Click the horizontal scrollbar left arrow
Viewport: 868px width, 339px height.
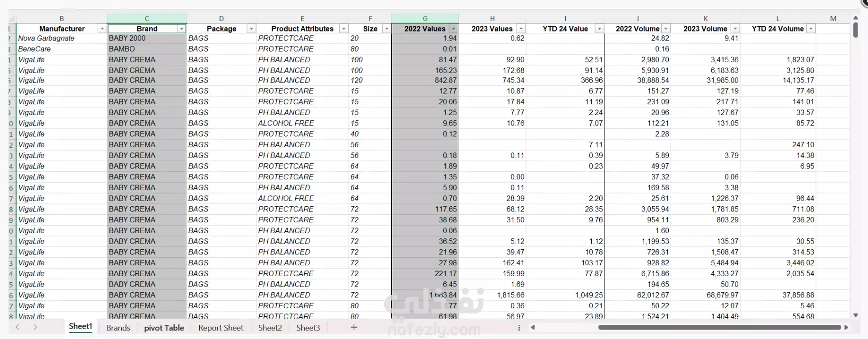click(533, 327)
